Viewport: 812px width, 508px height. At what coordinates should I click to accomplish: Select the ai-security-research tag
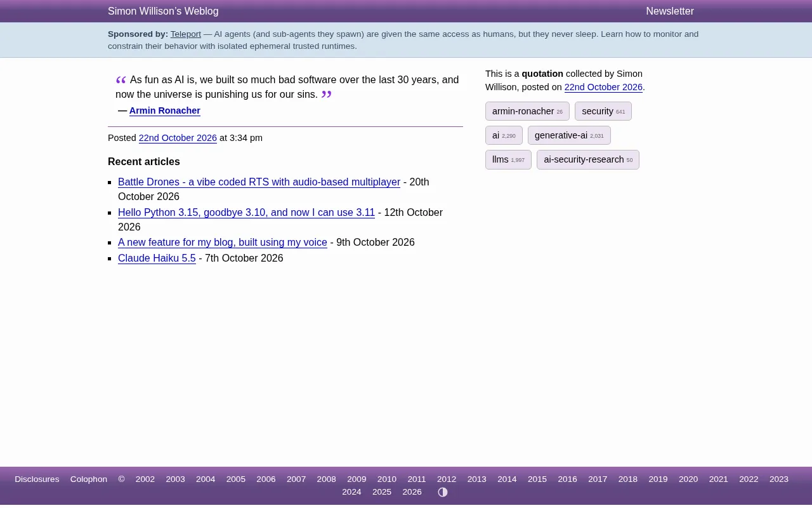[x=588, y=159]
